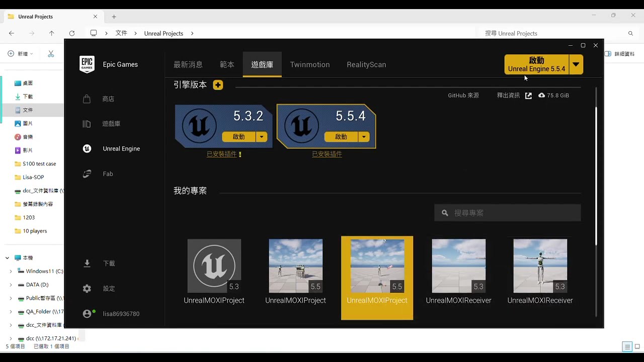Switch Explorer to details view icon
Screen dimensions: 644x362
coord(627,346)
